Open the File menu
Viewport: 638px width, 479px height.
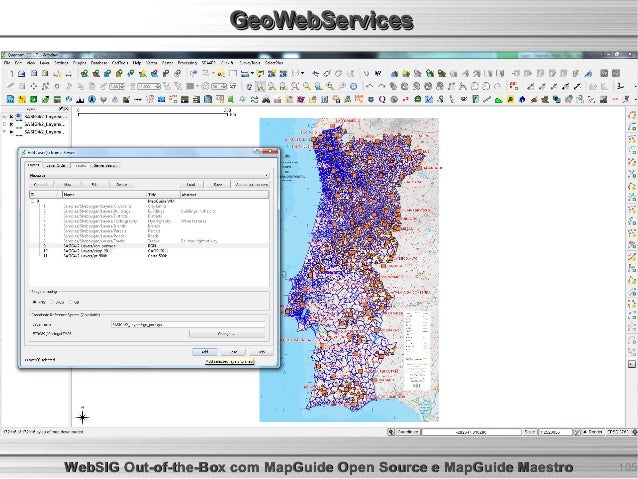click(7, 63)
